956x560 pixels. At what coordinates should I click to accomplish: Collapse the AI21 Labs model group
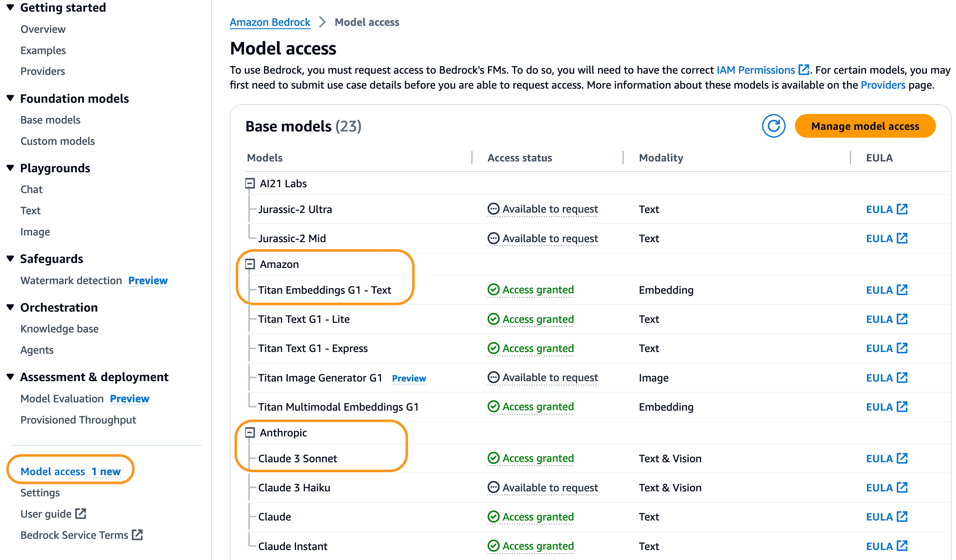coord(250,183)
